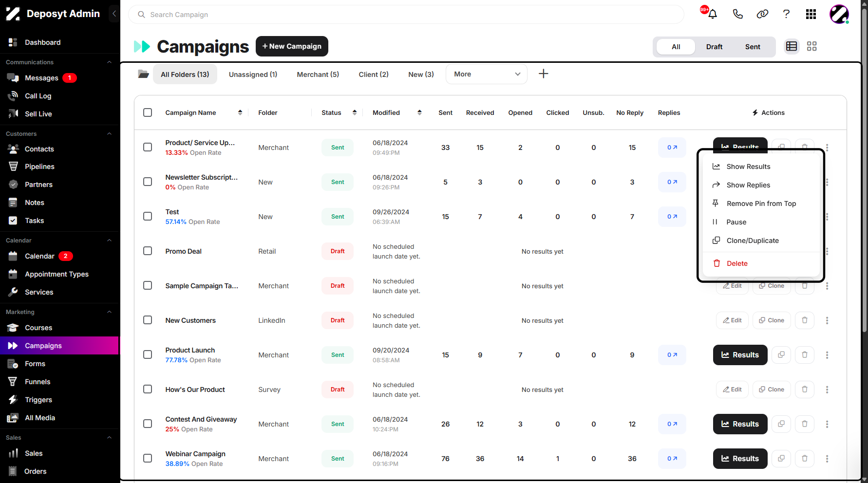Check the Product/ Service Up... row checkbox
The image size is (868, 483).
(x=148, y=147)
